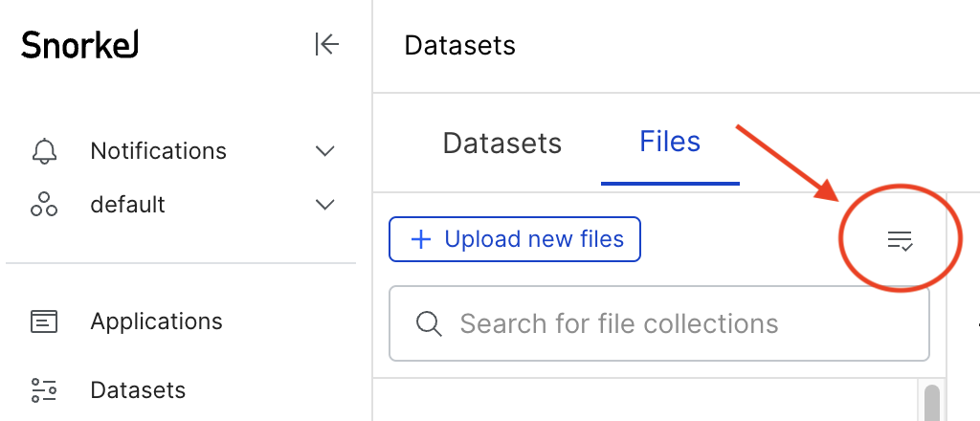The image size is (980, 421).
Task: Click the Applications sidebar icon
Action: point(44,321)
